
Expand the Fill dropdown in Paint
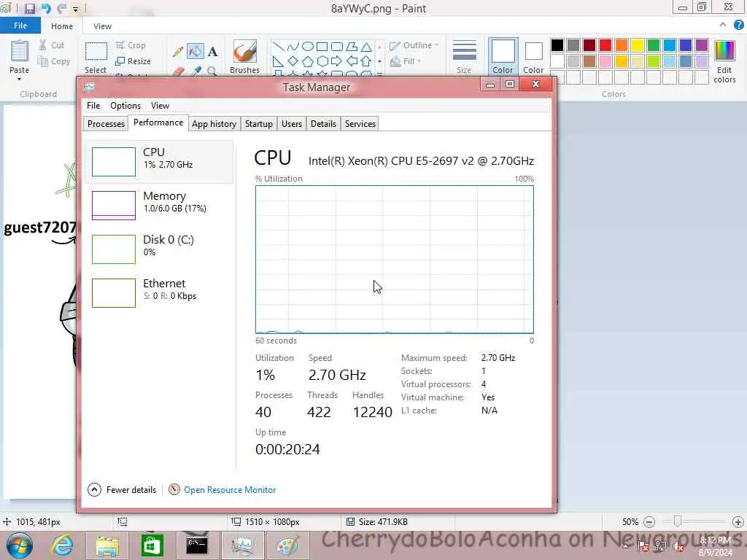coord(406,61)
